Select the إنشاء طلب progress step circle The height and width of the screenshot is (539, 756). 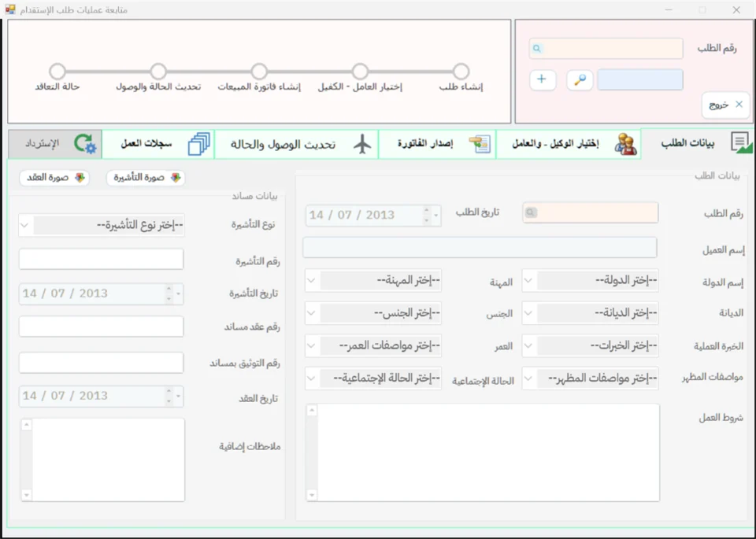(461, 72)
